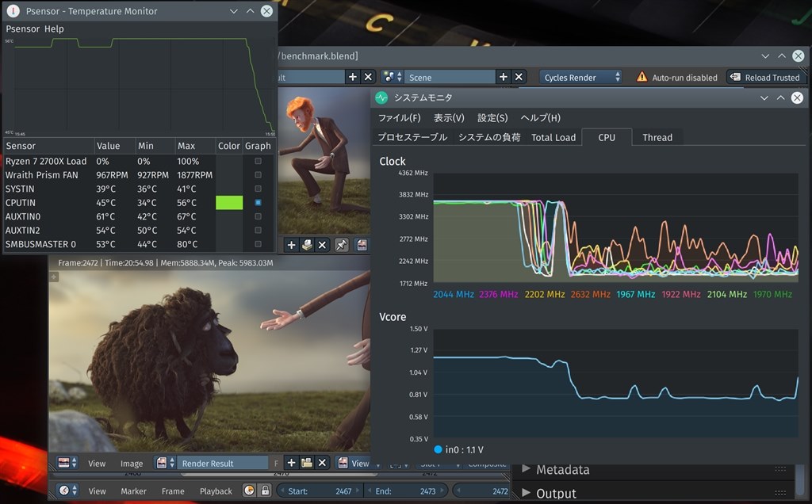The image size is (812, 504).
Task: Click the F fake user button
Action: pyautogui.click(x=276, y=463)
